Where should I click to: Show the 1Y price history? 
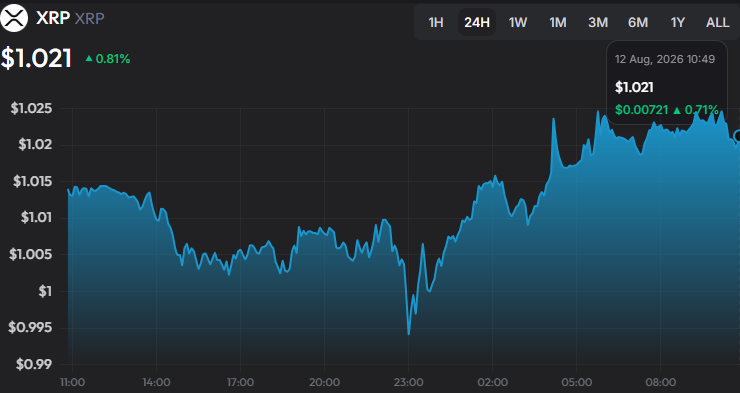click(x=678, y=22)
